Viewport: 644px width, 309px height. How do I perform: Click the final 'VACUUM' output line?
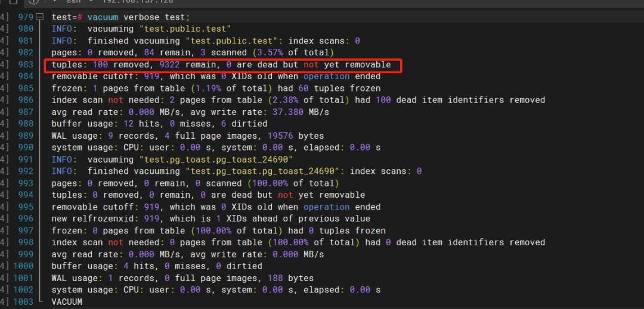pos(67,302)
